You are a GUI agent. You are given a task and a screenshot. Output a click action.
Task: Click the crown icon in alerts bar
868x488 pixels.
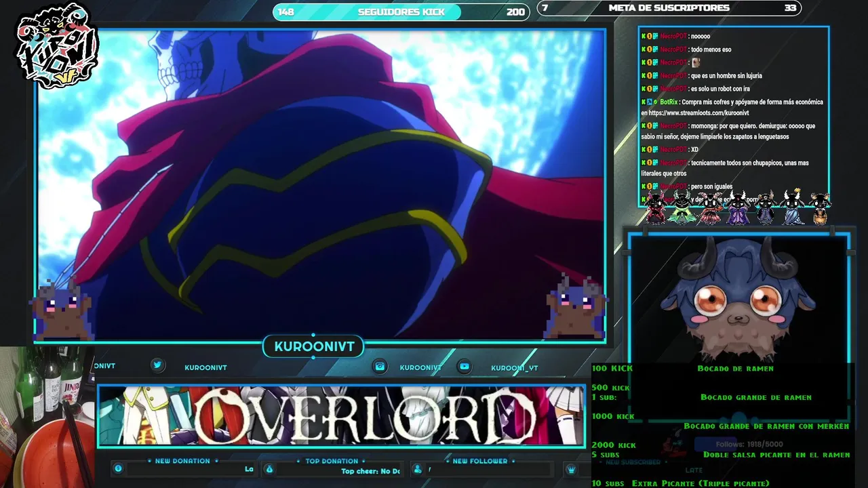click(571, 469)
